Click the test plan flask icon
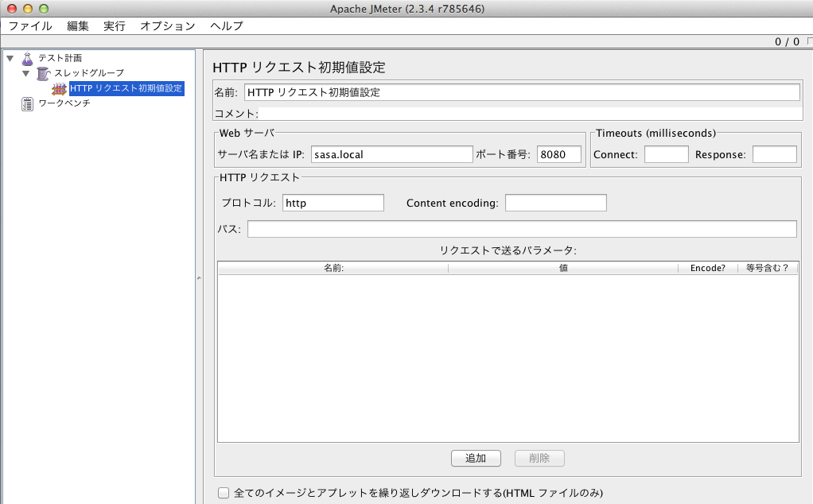 [28, 58]
